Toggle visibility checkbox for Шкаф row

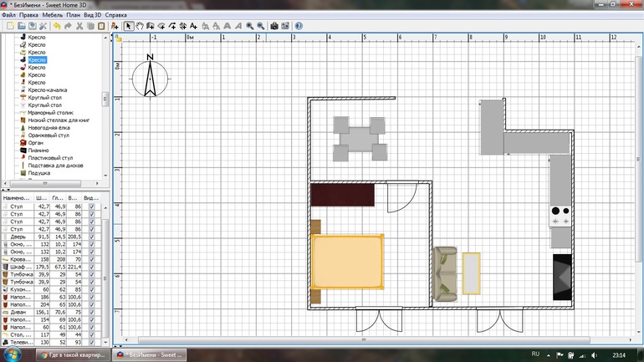click(91, 266)
